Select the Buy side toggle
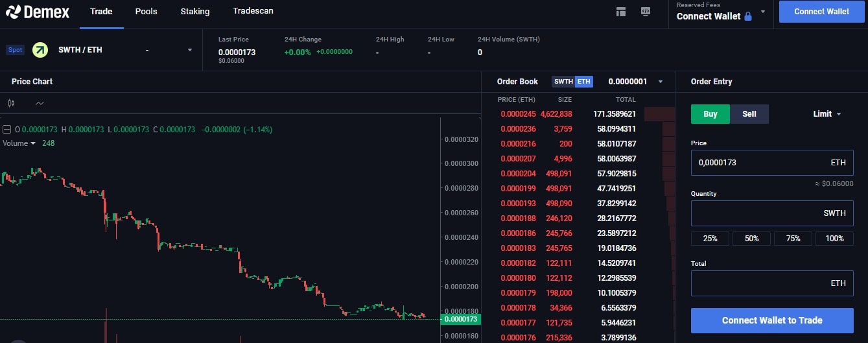Screen dimensions: 868x343 point(710,114)
